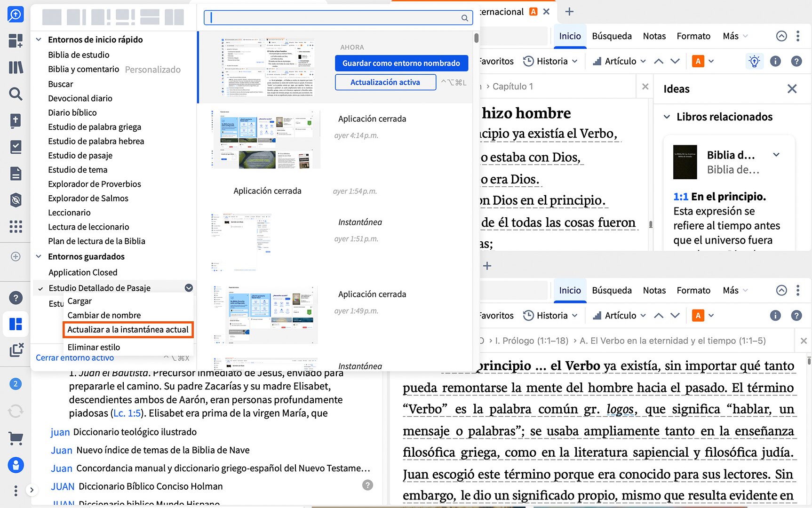Collapse Libros relacionados section
Screen dimensions: 812x508
667,117
